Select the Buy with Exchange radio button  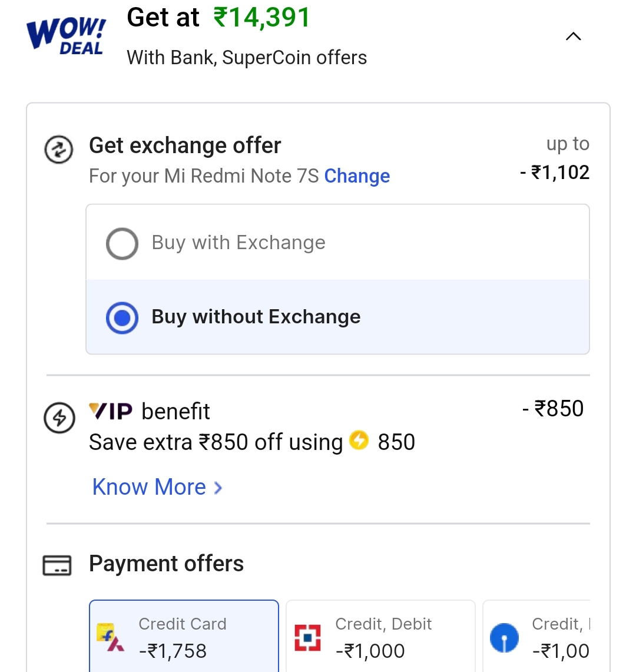[122, 243]
